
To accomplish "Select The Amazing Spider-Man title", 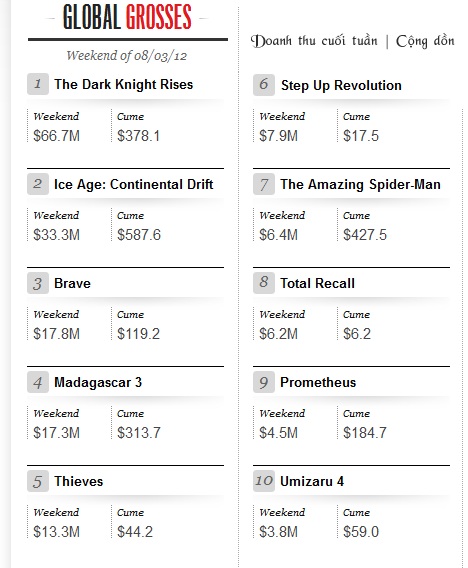I will pyautogui.click(x=360, y=184).
